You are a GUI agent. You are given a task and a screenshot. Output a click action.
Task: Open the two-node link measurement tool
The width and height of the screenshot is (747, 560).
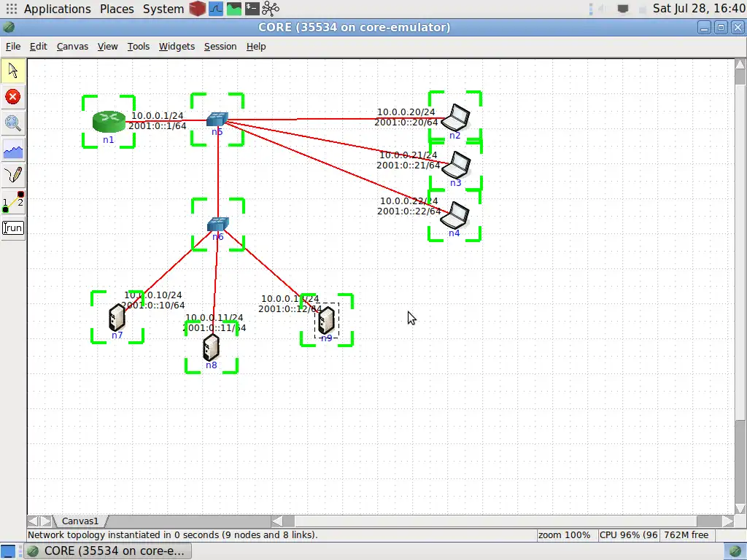tap(12, 201)
